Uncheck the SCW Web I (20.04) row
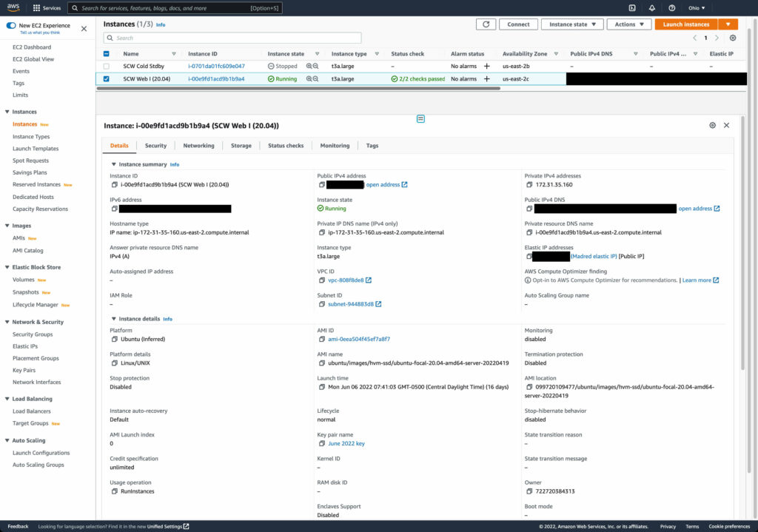The height and width of the screenshot is (532, 758). [107, 78]
